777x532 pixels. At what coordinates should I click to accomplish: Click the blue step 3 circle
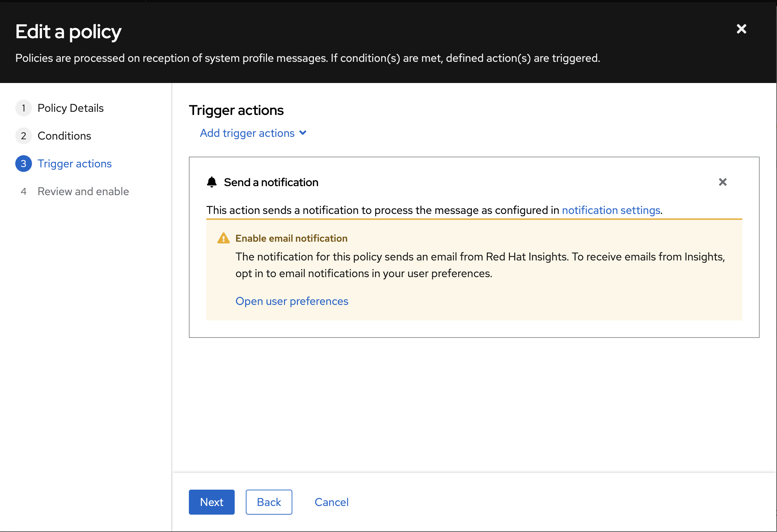(x=24, y=164)
